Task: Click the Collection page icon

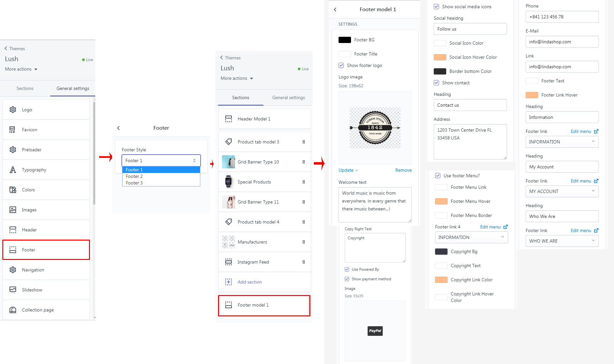Action: tap(13, 310)
